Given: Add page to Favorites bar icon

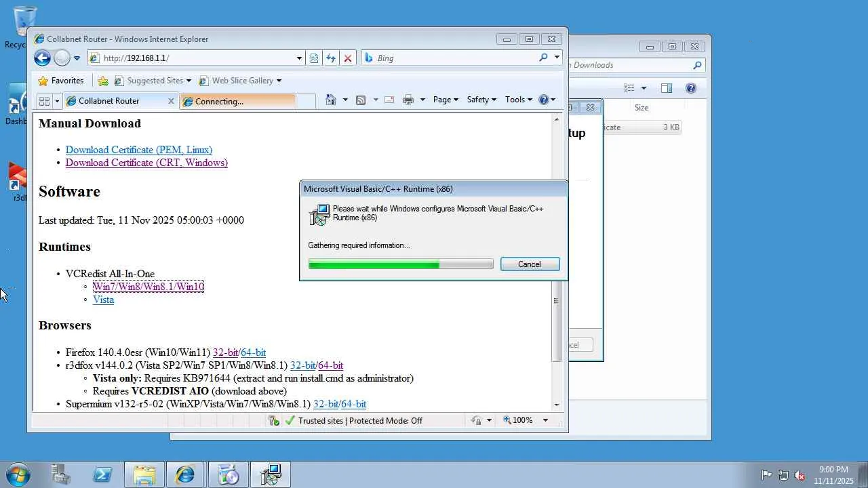Looking at the screenshot, I should [103, 81].
